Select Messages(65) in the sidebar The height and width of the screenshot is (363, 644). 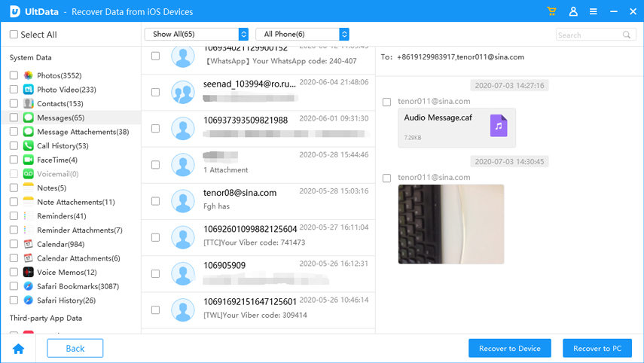[x=60, y=117]
